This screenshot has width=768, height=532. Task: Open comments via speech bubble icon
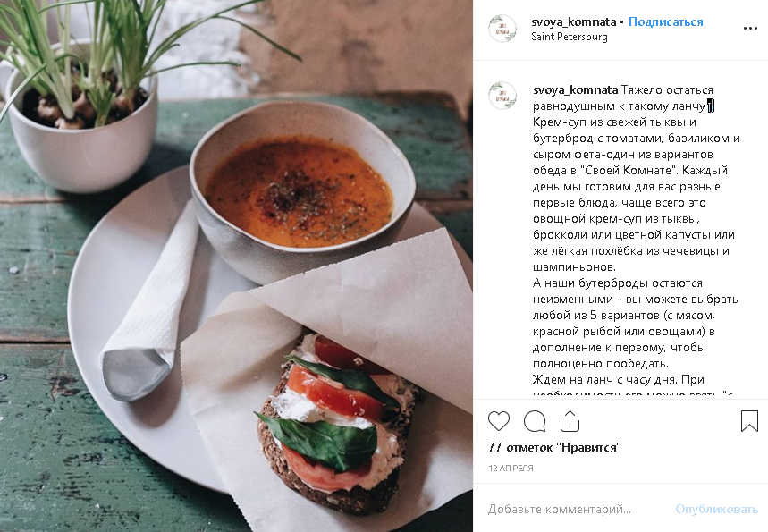click(x=535, y=421)
